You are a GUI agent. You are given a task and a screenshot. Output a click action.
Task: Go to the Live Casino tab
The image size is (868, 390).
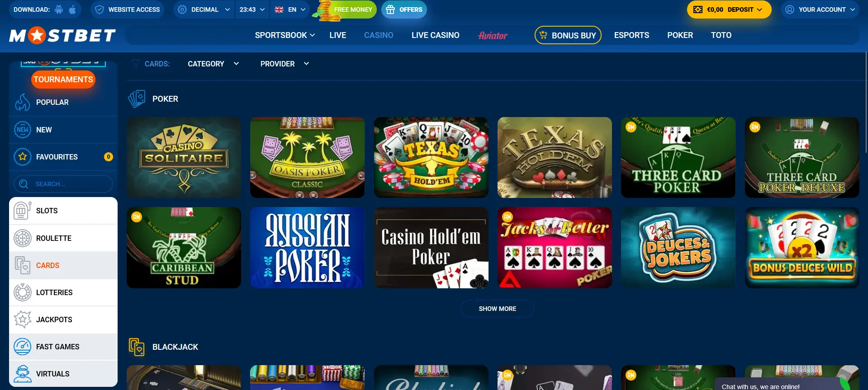click(435, 35)
